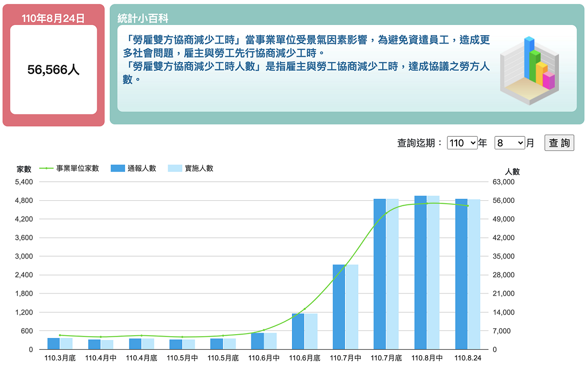
Task: Click the light blue 110.6月底 bar
Action: point(311,331)
